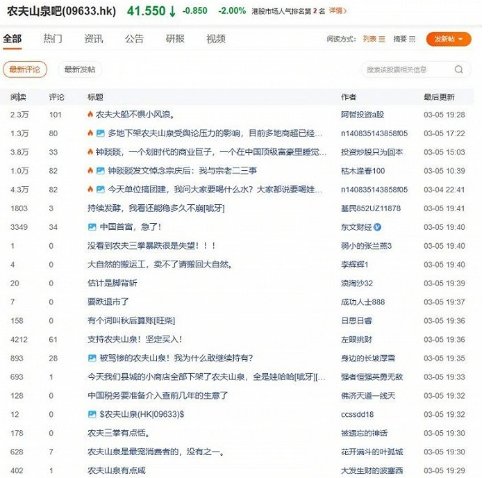Click comment count 101 in the first row
This screenshot has width=500, height=478.
(55, 115)
